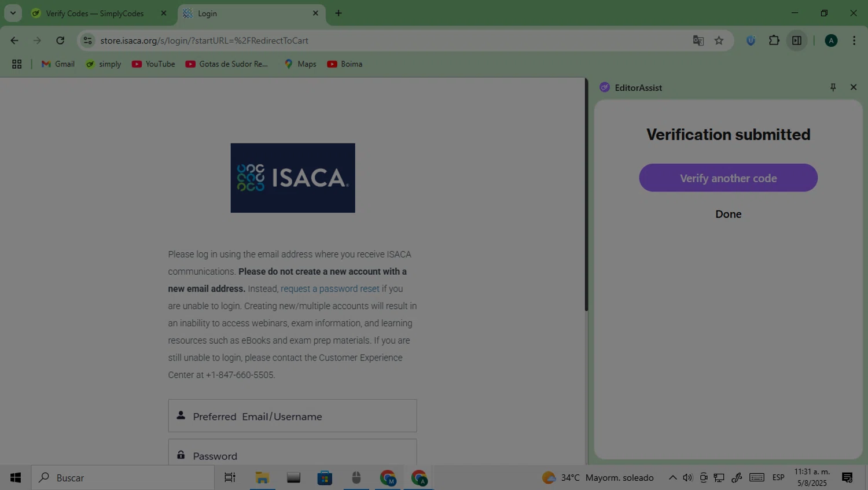The image size is (868, 490).
Task: Click the browser Back arrow
Action: (x=14, y=40)
